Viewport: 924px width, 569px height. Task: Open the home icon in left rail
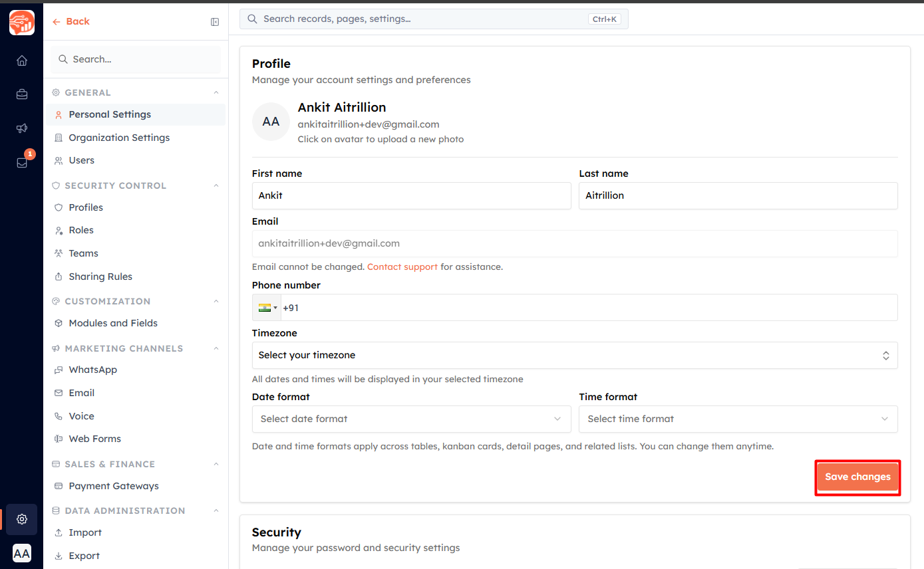coord(22,60)
